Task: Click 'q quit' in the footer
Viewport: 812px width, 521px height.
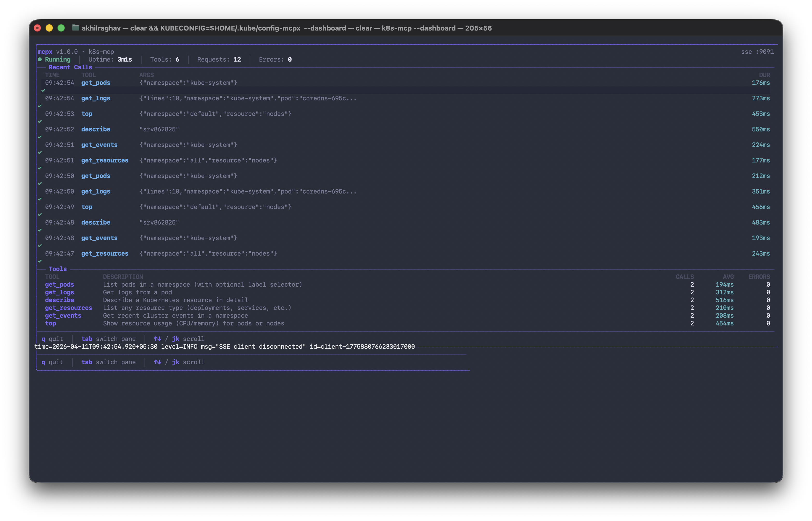Action: 53,339
